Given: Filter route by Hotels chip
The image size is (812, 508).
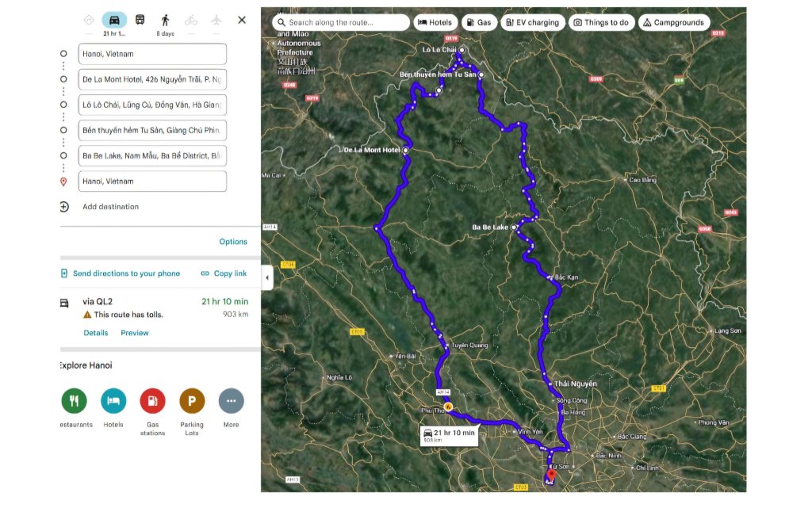Looking at the screenshot, I should [435, 23].
